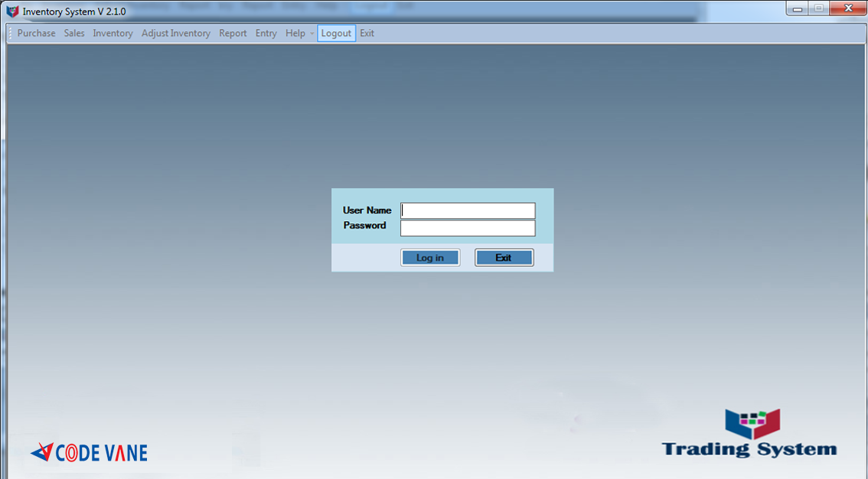Click the Code Vane logo
868x479 pixels.
(89, 452)
